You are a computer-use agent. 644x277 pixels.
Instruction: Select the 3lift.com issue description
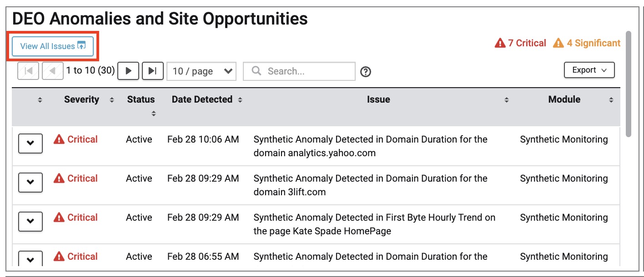click(x=370, y=185)
